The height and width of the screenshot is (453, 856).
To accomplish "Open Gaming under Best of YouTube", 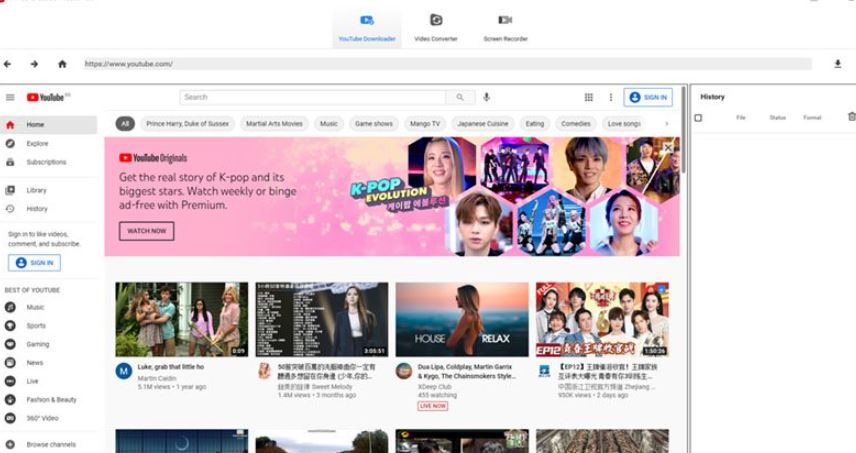I will [x=49, y=344].
